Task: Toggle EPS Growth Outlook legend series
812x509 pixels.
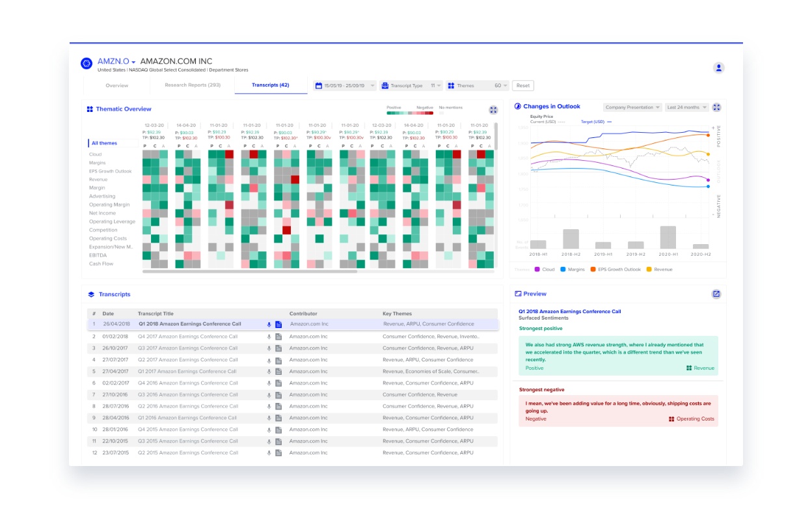Action: pyautogui.click(x=615, y=269)
